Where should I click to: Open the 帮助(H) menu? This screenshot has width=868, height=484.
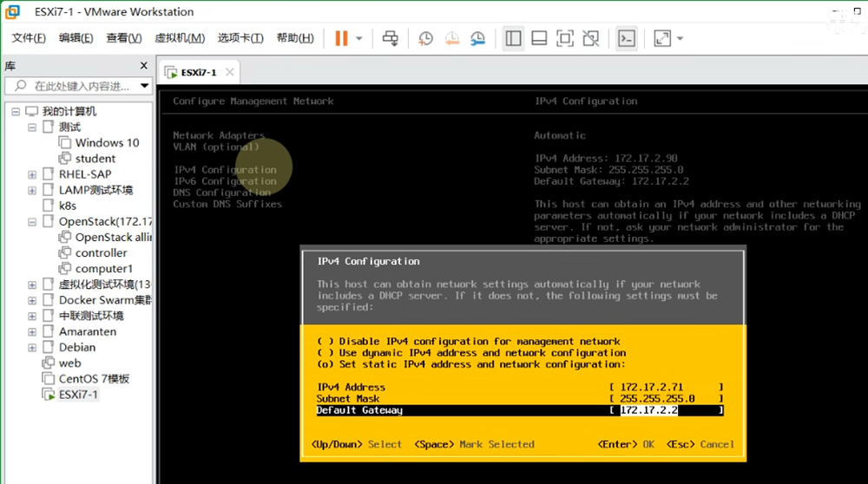[295, 37]
